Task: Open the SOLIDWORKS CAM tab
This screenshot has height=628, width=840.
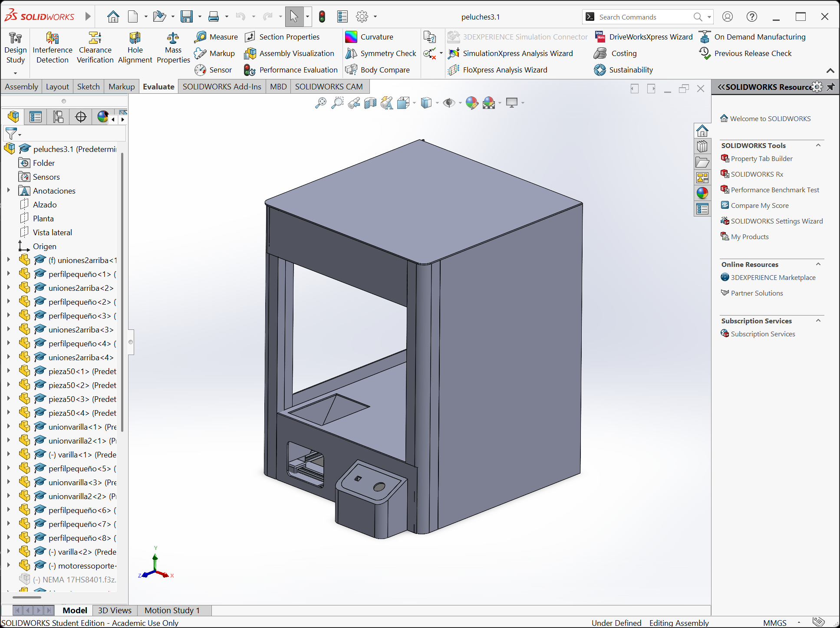Action: click(329, 87)
